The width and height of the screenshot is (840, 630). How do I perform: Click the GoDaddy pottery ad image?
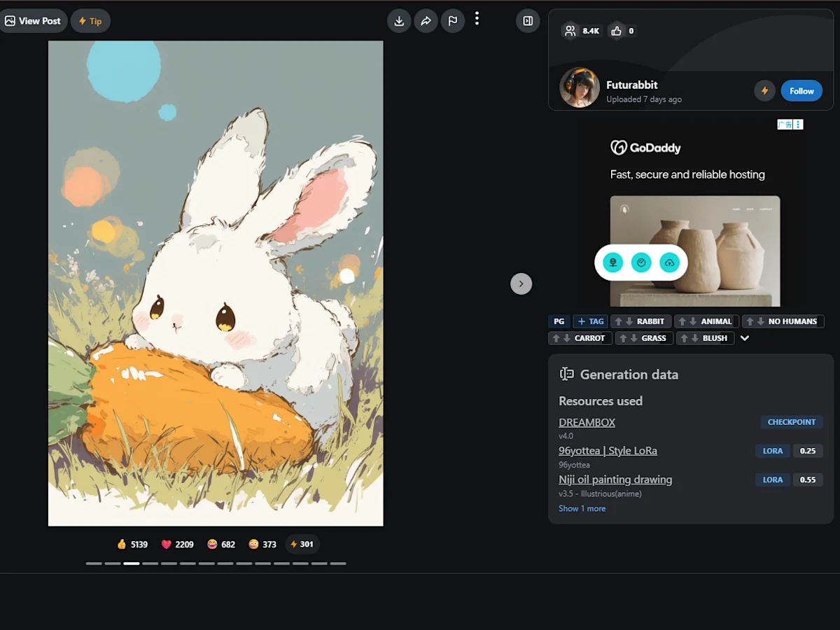(695, 251)
